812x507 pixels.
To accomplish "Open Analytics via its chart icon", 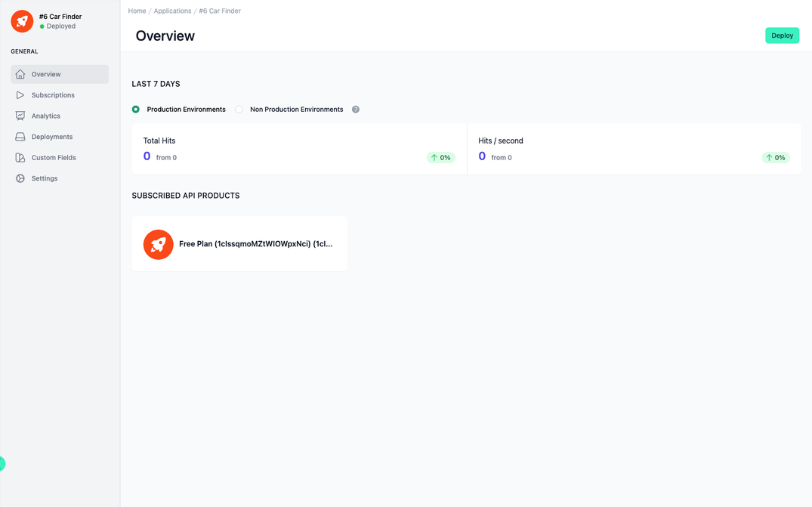I will point(20,116).
